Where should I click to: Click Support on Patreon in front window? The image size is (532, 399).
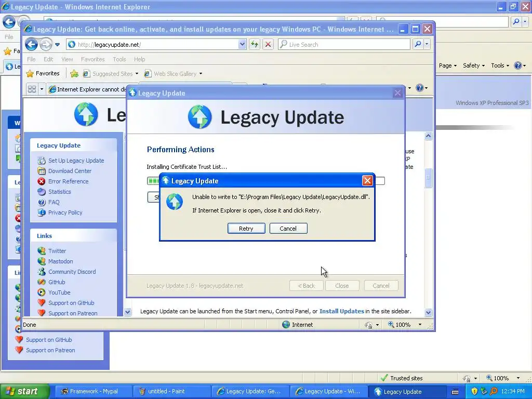(73, 313)
